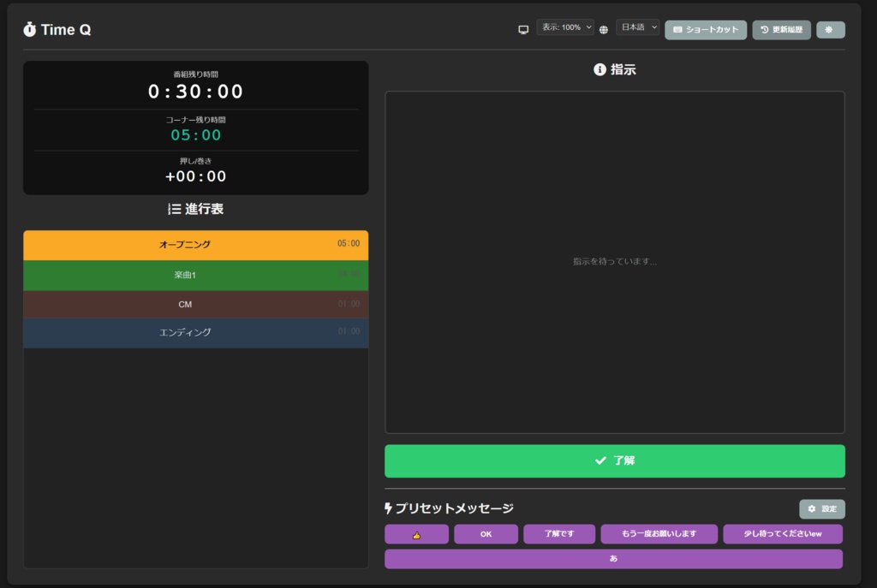Select オープニング in the rundown
877x588 pixels.
[x=195, y=244]
